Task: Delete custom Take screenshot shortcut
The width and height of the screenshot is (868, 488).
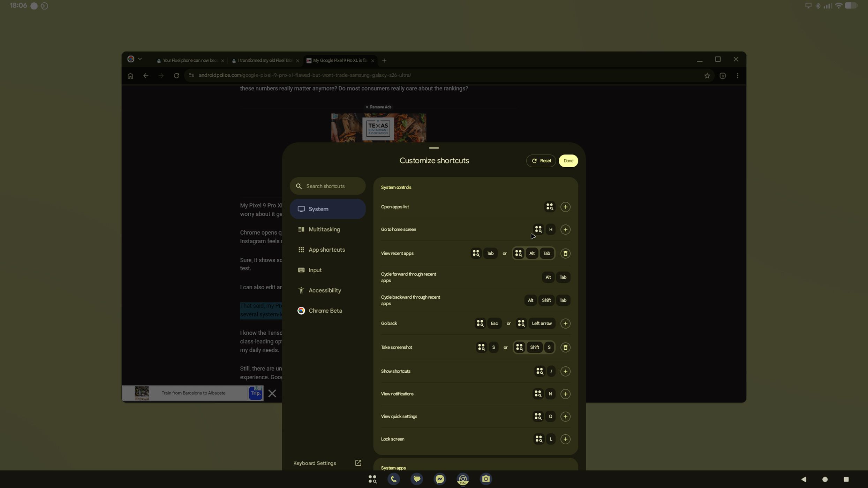Action: (565, 348)
